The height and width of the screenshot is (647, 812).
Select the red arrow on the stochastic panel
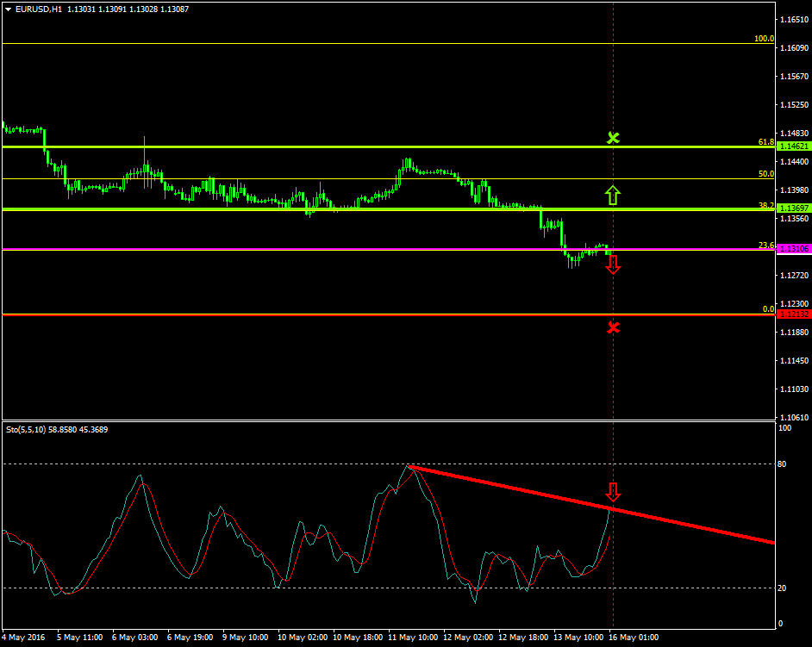point(613,493)
